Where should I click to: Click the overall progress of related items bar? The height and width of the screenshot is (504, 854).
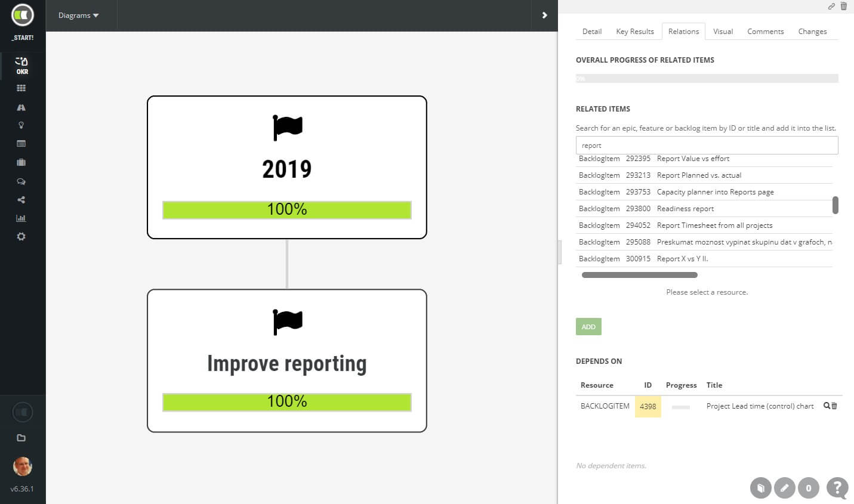(x=707, y=79)
